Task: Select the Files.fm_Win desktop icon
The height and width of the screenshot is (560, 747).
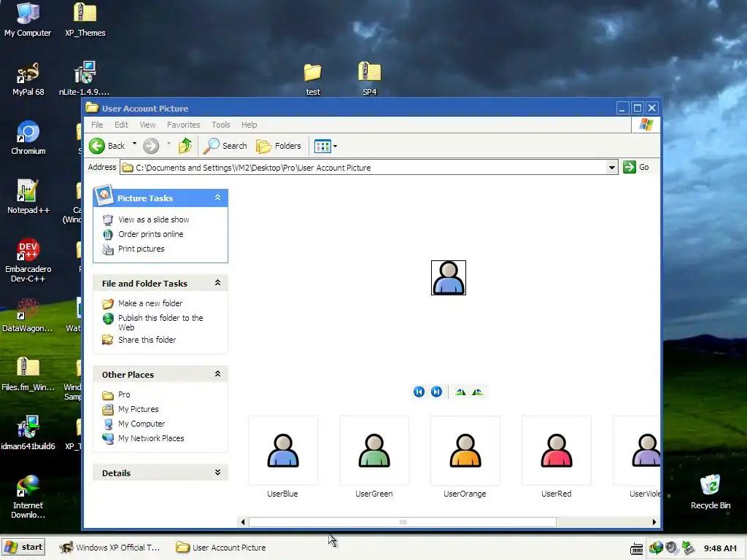Action: pos(28,374)
